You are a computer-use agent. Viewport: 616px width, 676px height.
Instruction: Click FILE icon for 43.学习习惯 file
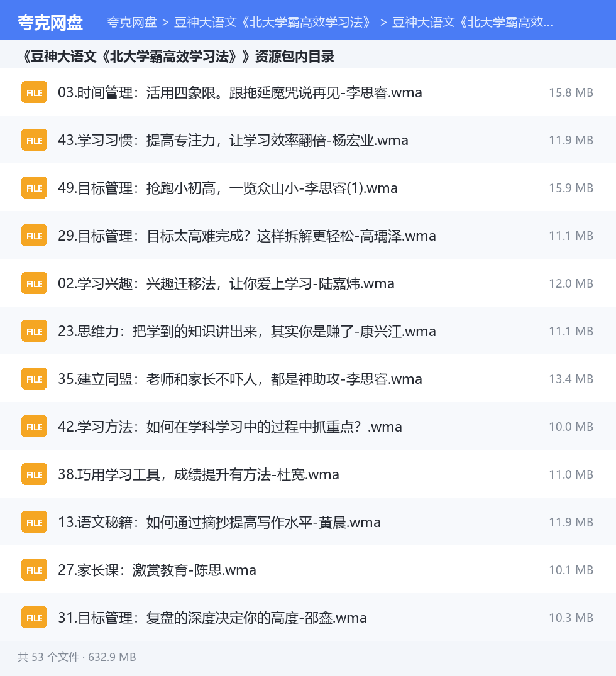point(34,140)
